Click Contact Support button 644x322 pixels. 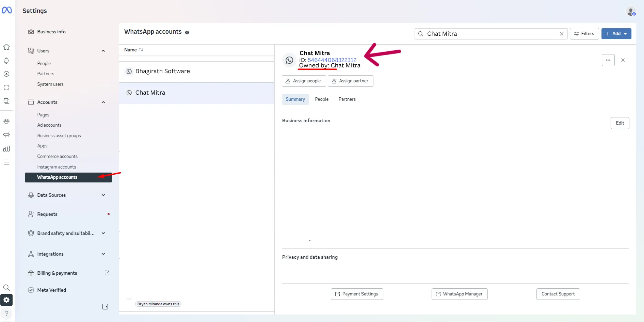click(x=558, y=294)
